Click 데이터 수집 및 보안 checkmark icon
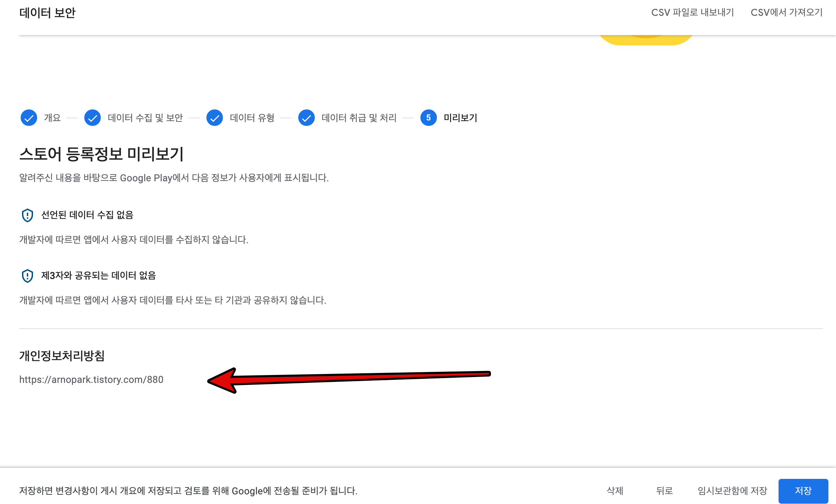The image size is (836, 504). (x=93, y=118)
